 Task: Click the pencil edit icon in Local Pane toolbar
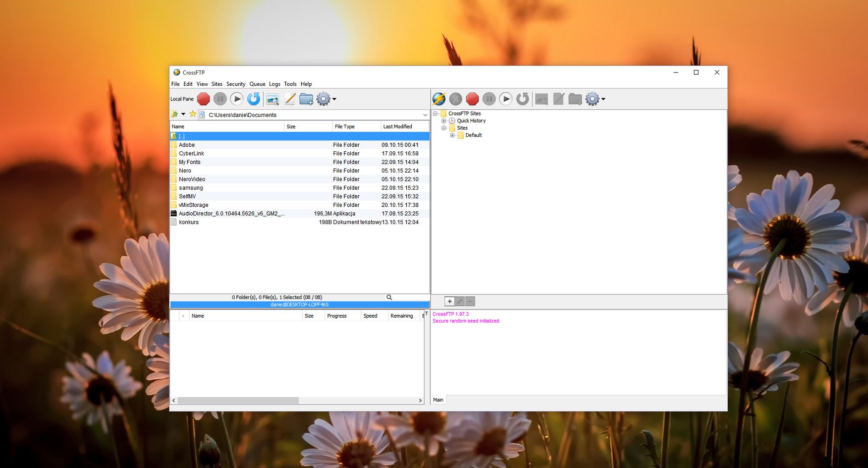290,99
